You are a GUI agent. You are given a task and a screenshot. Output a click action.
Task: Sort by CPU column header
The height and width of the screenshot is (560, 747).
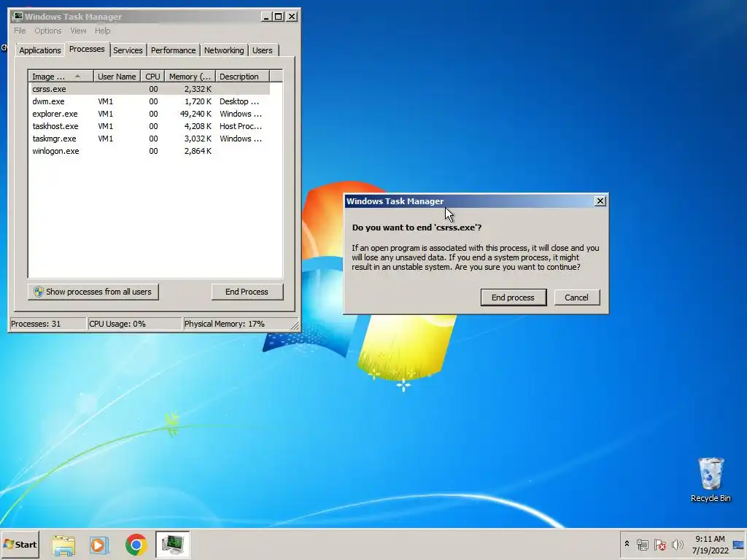[x=153, y=77]
